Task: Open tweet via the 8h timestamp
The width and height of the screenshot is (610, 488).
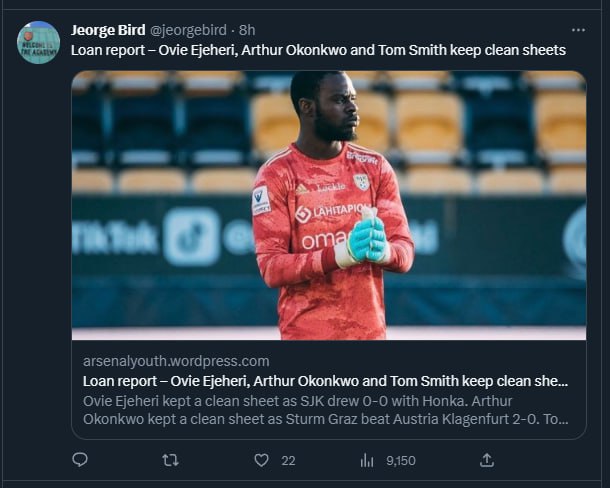Action: 247,30
